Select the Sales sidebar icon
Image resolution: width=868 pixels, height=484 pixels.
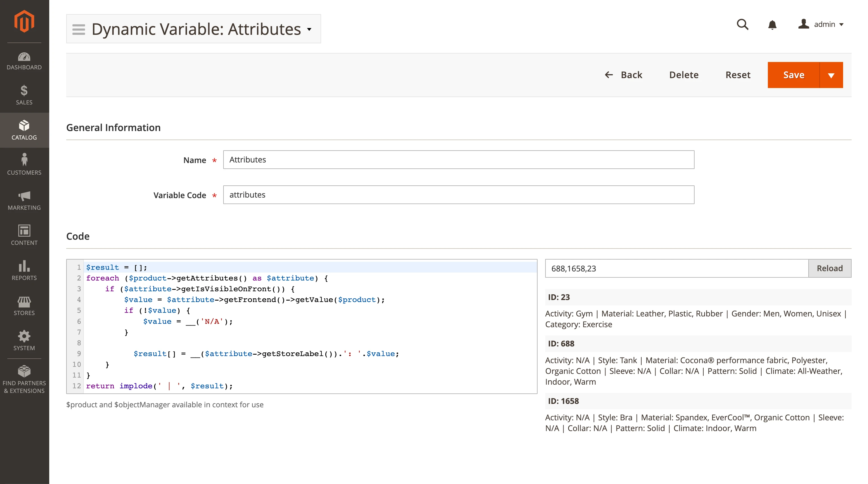point(24,95)
